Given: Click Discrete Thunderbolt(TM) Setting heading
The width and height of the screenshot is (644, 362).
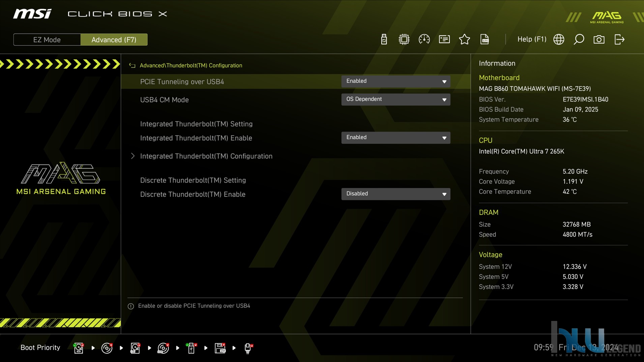Looking at the screenshot, I should tap(193, 180).
